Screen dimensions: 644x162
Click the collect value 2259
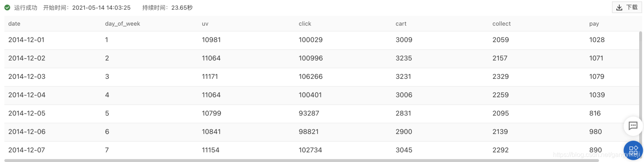500,95
